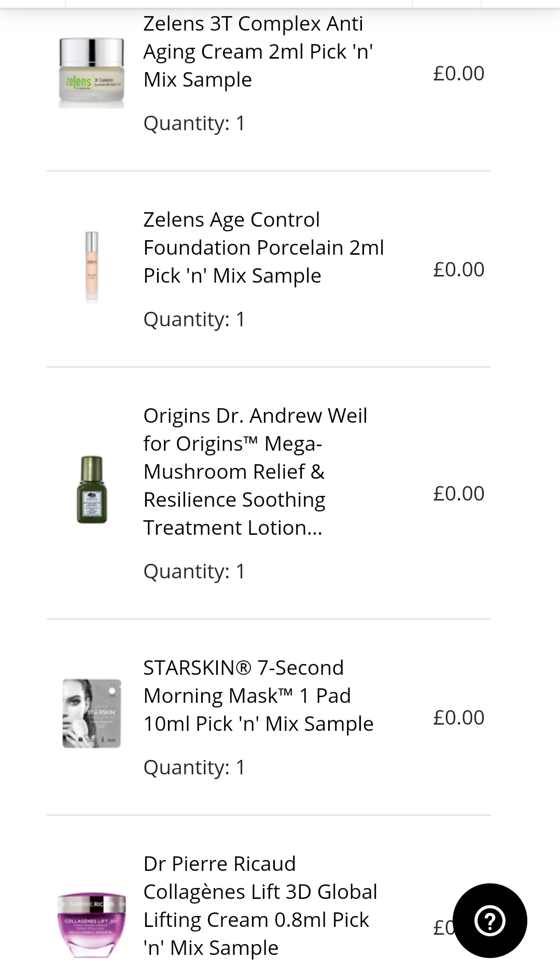Click Quantity: 1 under Zelens 3T Complex
This screenshot has height=972, width=560.
[194, 123]
